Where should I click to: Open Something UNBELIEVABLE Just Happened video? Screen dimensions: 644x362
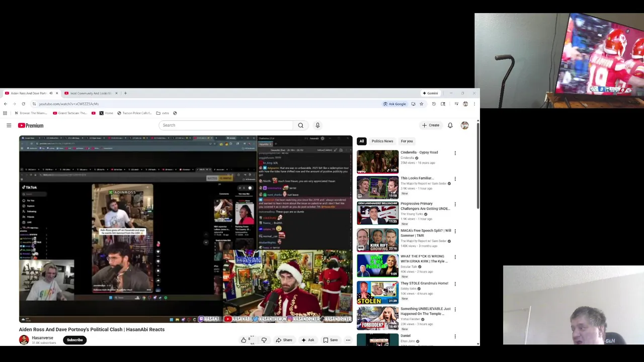pyautogui.click(x=426, y=311)
